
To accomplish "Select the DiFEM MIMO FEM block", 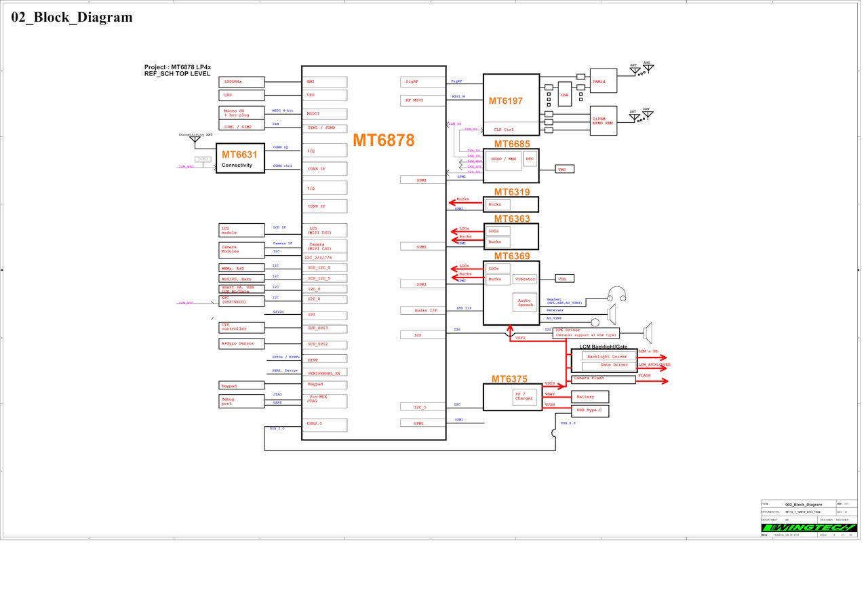I will [x=604, y=120].
